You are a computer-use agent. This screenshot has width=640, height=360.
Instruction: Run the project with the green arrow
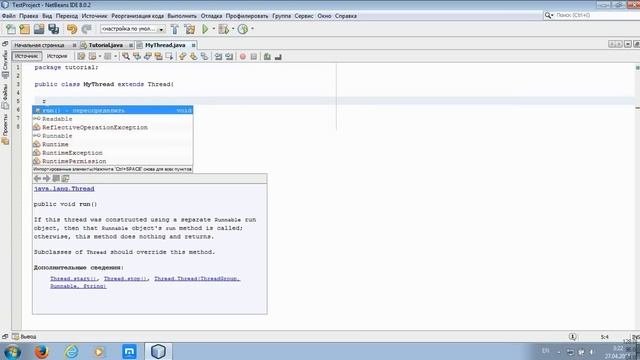pyautogui.click(x=205, y=29)
